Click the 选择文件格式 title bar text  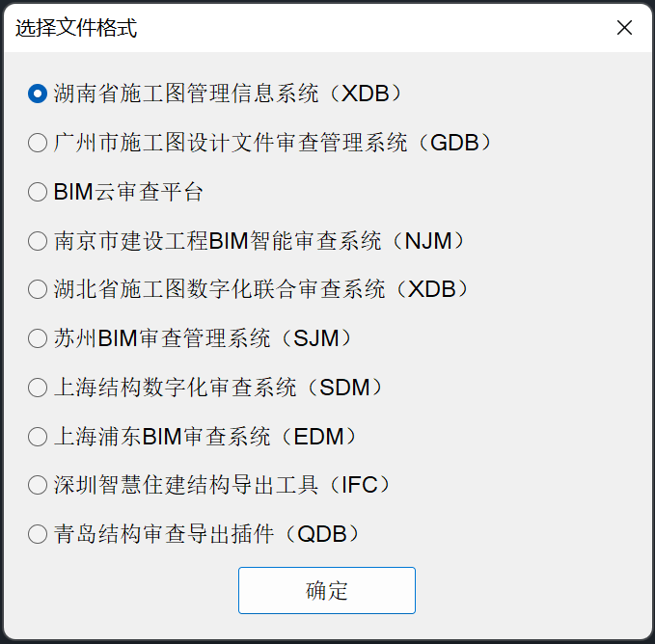pos(76,29)
